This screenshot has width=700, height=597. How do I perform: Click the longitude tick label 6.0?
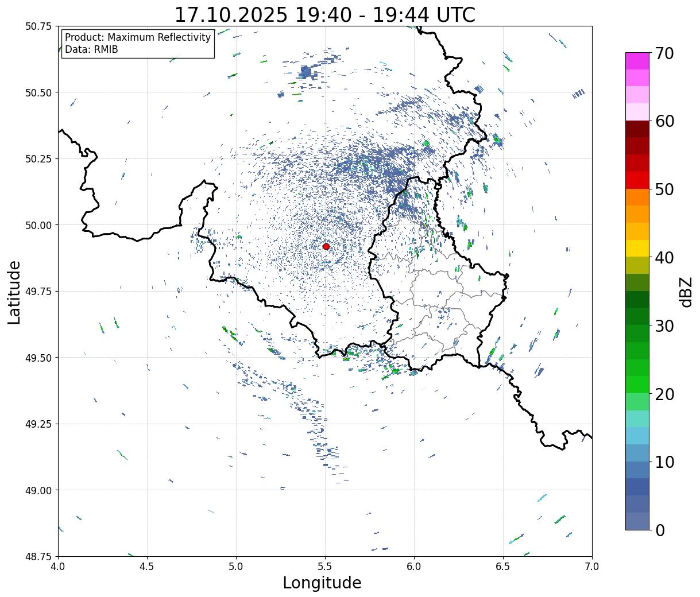tap(414, 567)
